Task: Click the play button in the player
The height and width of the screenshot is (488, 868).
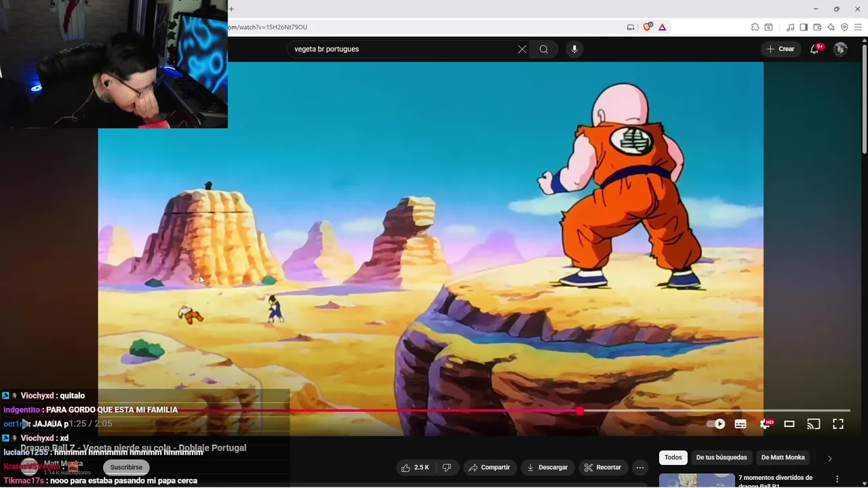Action: pyautogui.click(x=25, y=424)
